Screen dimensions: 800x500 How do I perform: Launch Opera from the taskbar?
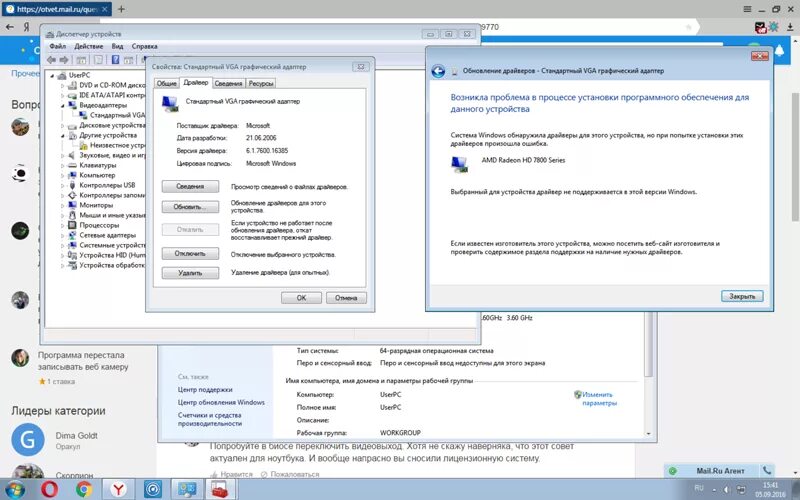pos(49,489)
